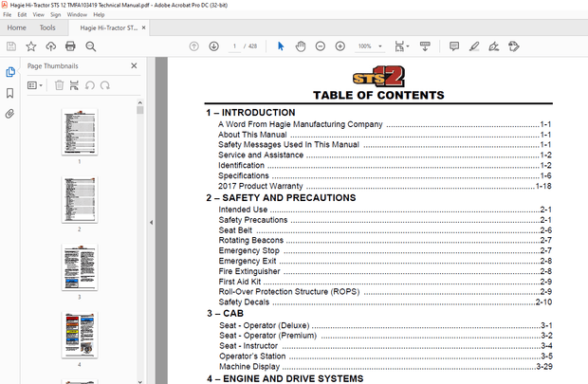Bookmark file with the star icon

[30, 46]
